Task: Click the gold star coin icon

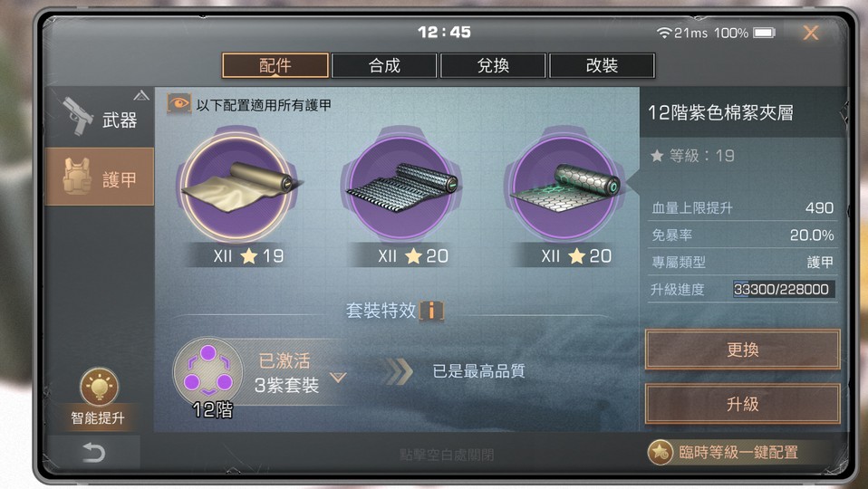Action: point(660,453)
